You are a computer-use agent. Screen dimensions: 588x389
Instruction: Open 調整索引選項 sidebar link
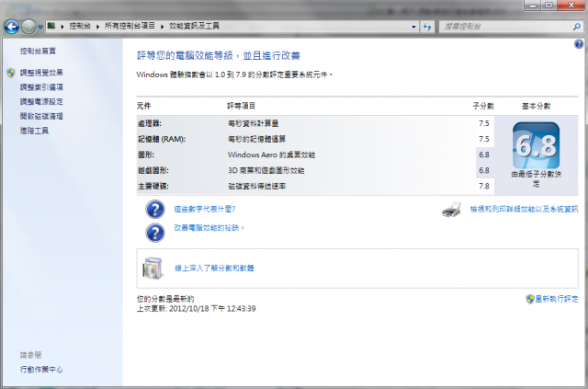pyautogui.click(x=41, y=87)
